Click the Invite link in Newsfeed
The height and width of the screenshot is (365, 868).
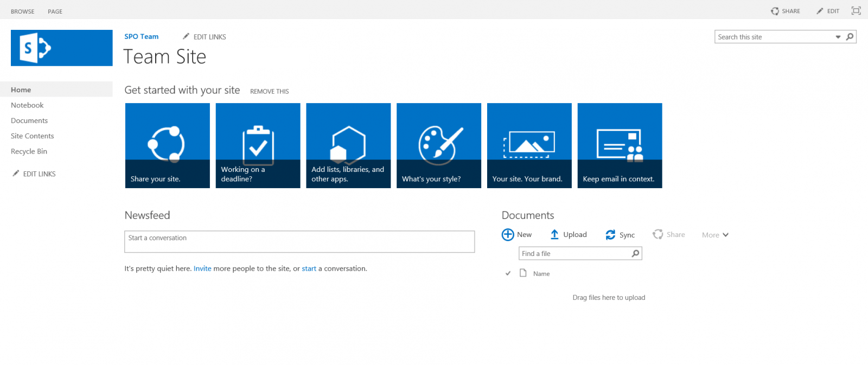pyautogui.click(x=202, y=268)
